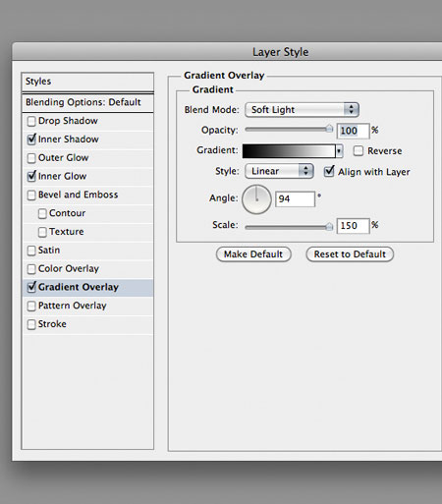Select the Pattern Overlay style label

point(73,306)
